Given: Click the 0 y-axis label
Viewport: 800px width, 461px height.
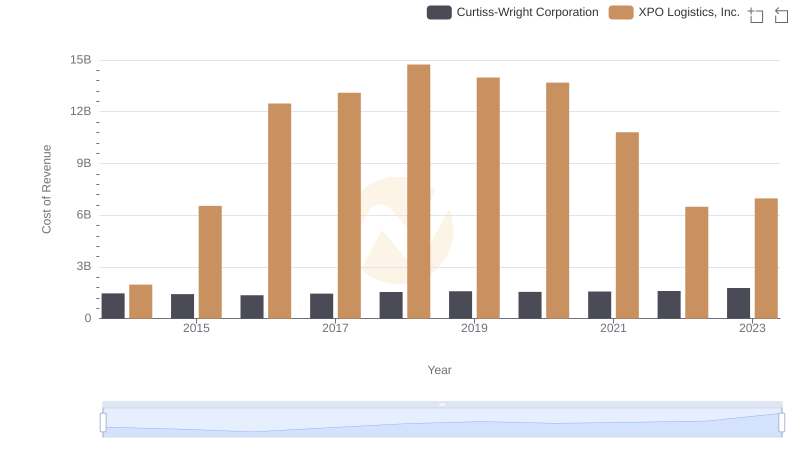Looking at the screenshot, I should [x=88, y=318].
